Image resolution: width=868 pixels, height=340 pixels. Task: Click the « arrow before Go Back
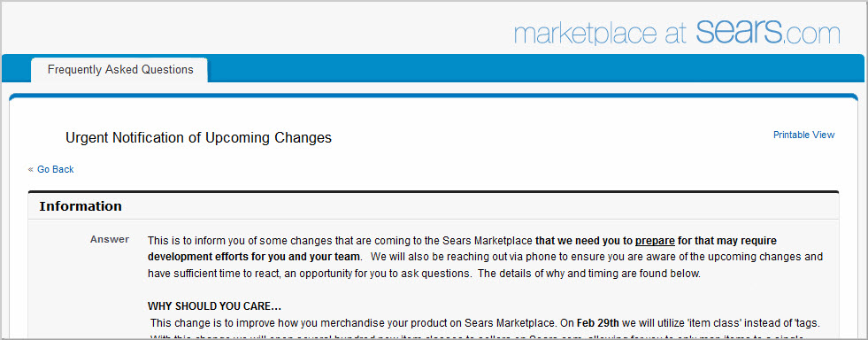pyautogui.click(x=31, y=169)
